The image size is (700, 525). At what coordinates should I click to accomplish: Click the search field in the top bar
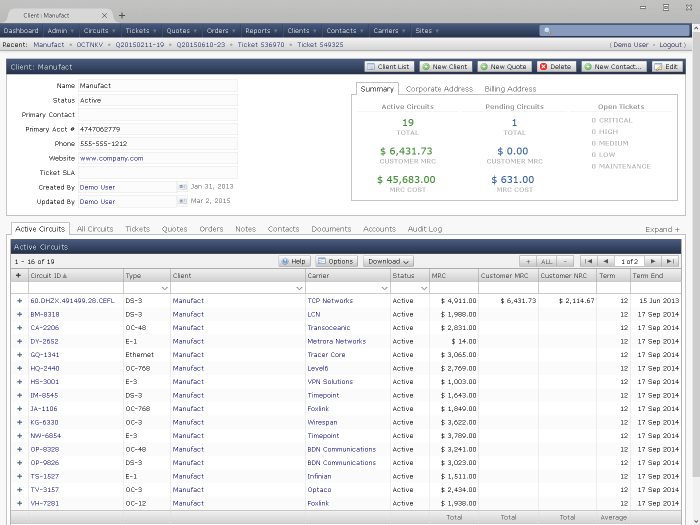(615, 31)
